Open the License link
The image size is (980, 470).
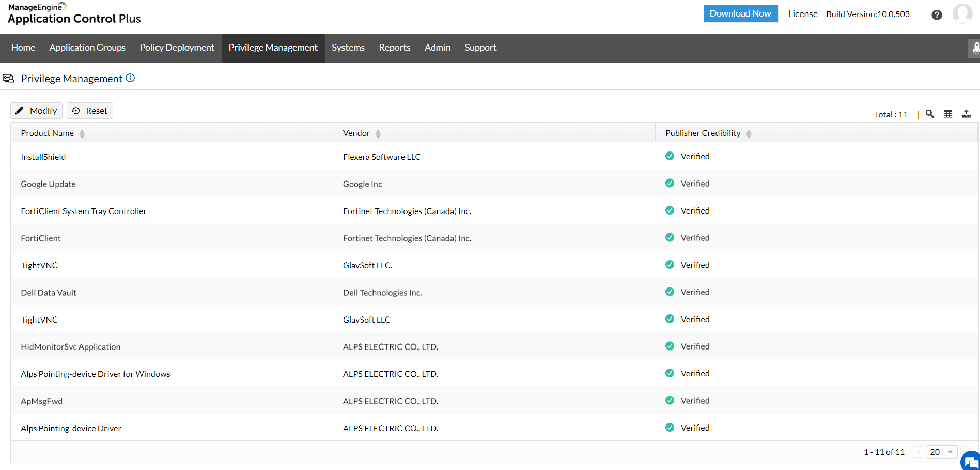point(803,14)
